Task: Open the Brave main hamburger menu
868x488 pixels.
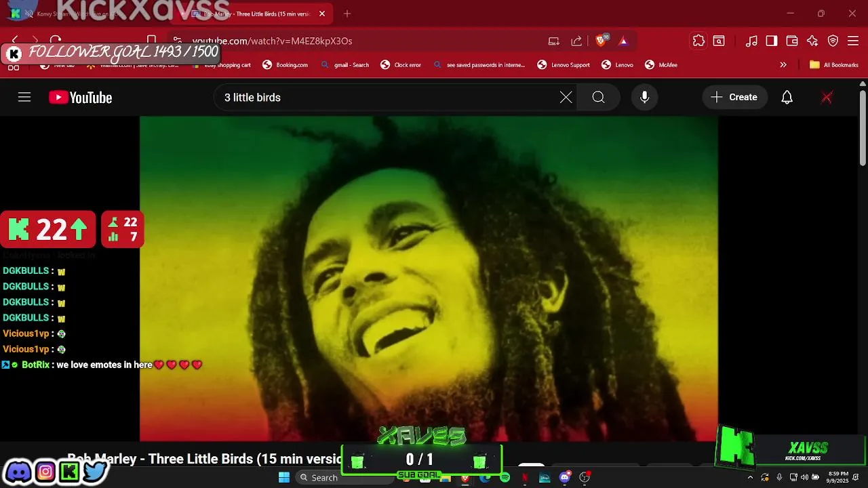Action: [853, 41]
